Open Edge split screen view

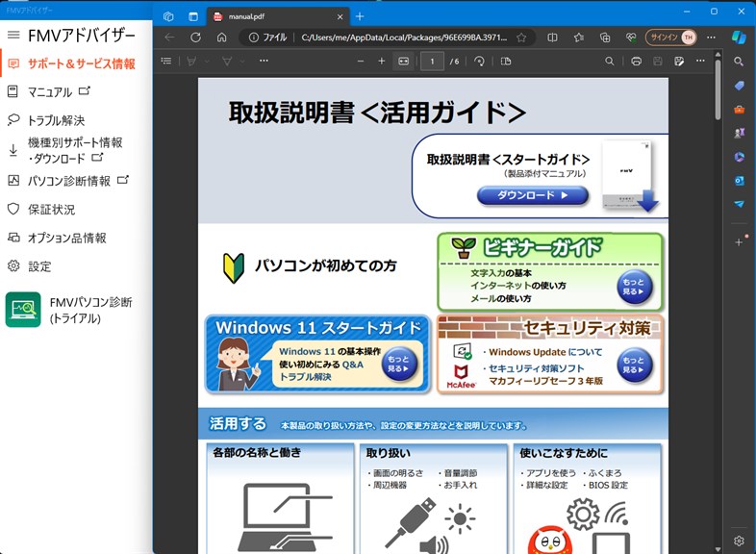(x=552, y=38)
